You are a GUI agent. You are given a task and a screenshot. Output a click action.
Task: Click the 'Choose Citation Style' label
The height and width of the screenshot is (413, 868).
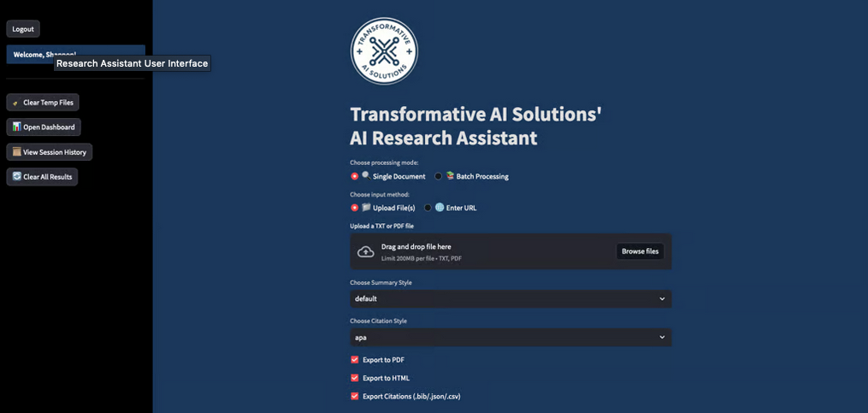[x=379, y=322]
